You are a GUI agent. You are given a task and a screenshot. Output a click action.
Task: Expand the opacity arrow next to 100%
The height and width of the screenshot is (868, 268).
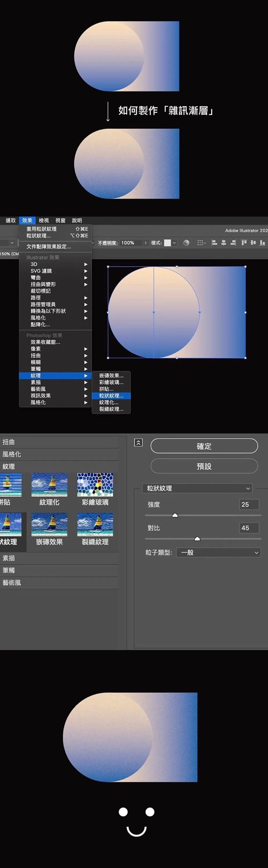(x=146, y=243)
